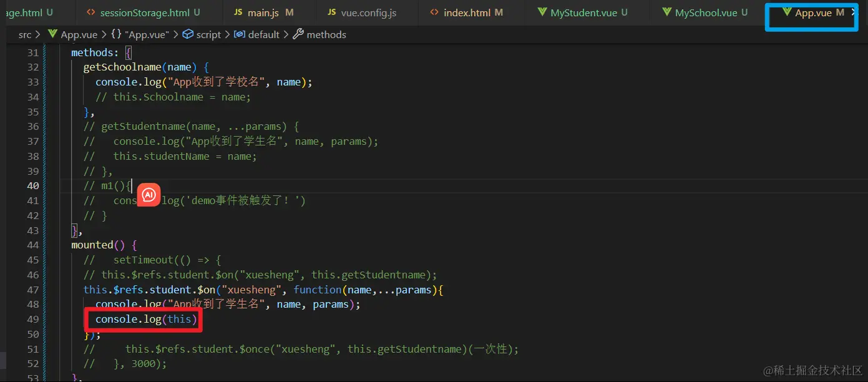Click line number 40 in the gutter
868x382 pixels.
click(32, 185)
